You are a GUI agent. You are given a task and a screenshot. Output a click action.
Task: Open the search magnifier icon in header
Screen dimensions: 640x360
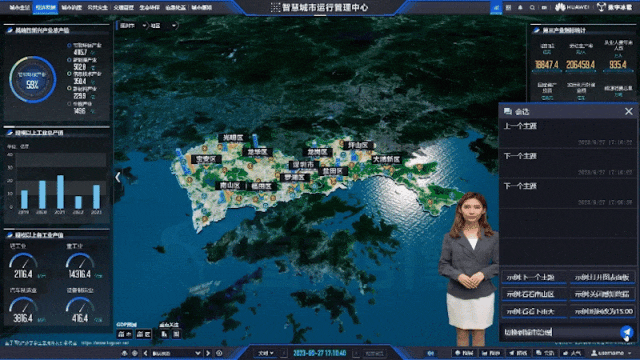[532, 7]
